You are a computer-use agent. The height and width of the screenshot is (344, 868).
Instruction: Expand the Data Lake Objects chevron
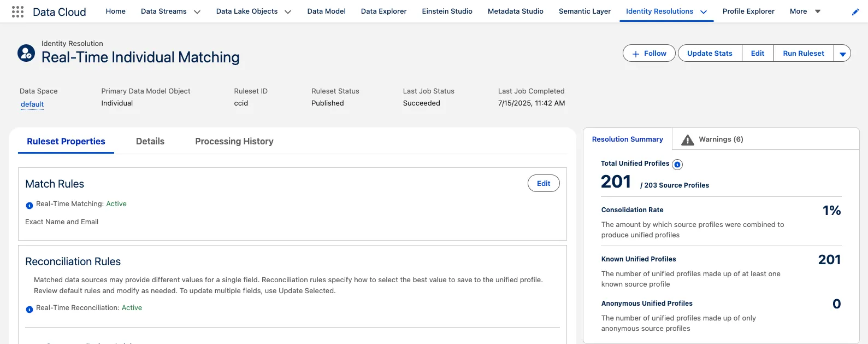[x=288, y=11]
